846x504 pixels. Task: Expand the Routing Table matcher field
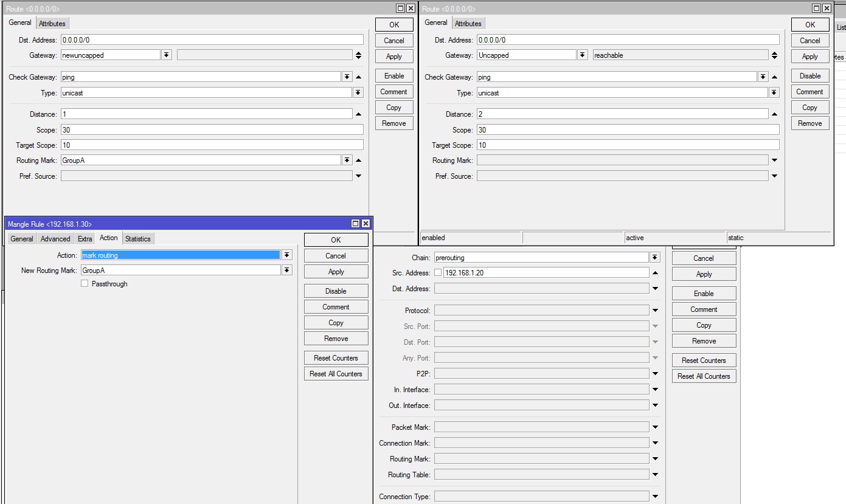[655, 475]
